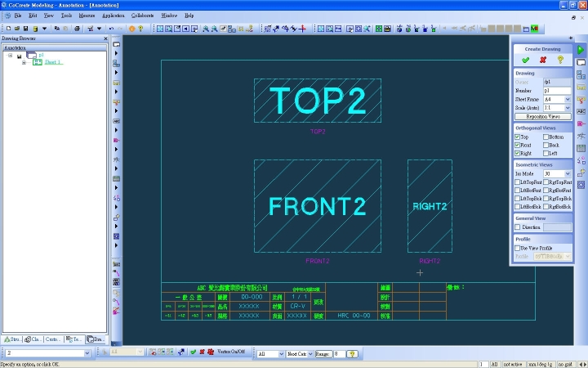The width and height of the screenshot is (588, 368).
Task: Open the Measure menu
Action: pyautogui.click(x=87, y=16)
